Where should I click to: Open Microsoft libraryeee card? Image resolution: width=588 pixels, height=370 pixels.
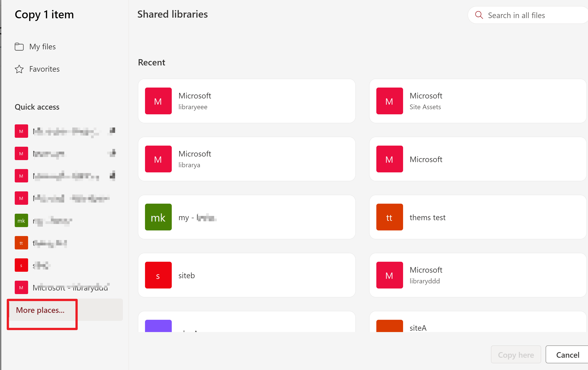click(x=247, y=101)
